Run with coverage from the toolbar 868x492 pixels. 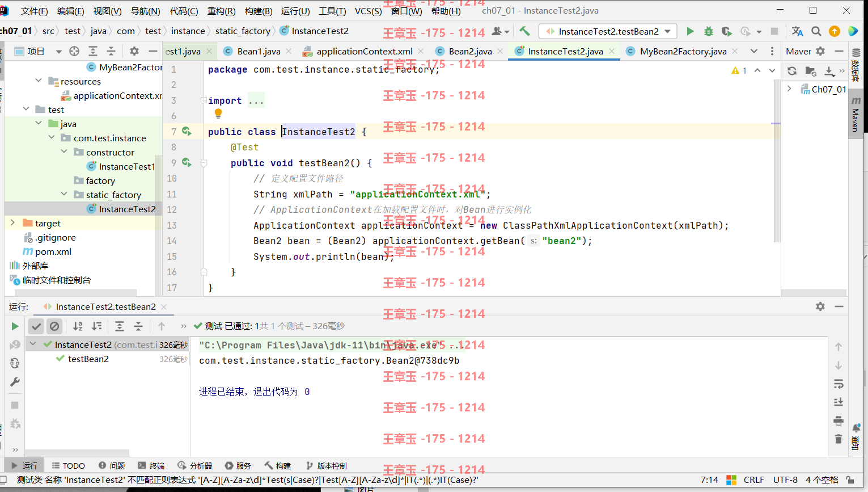click(726, 31)
